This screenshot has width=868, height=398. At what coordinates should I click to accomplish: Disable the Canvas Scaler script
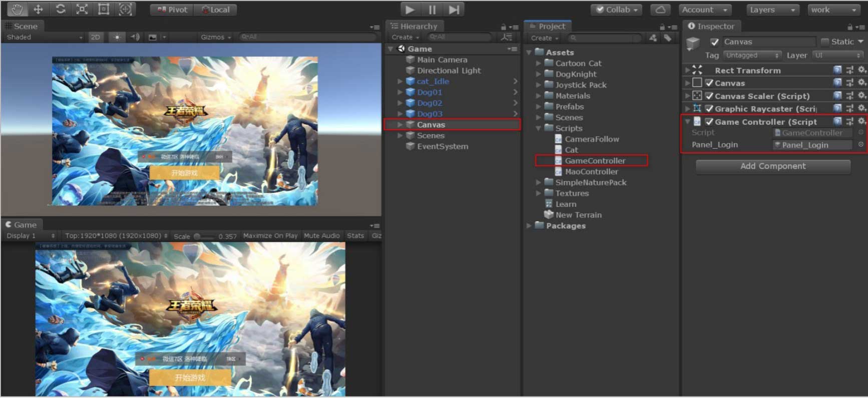tap(709, 96)
